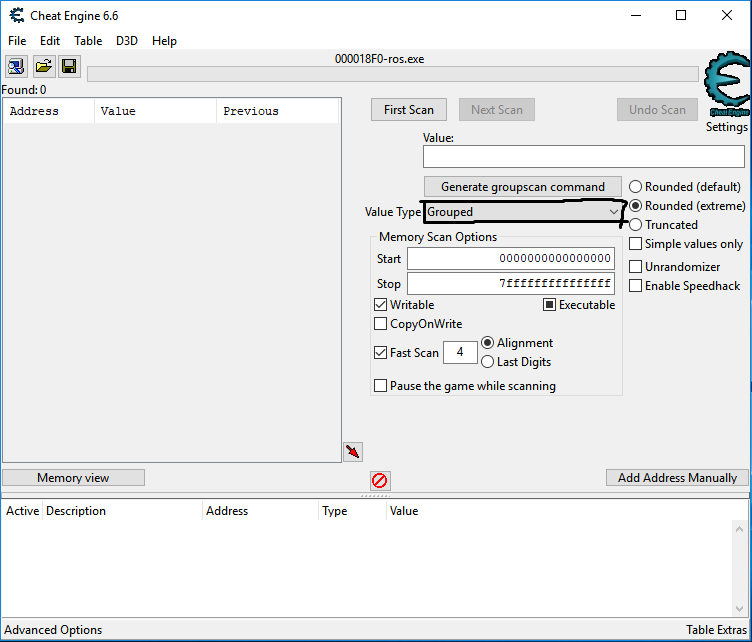Open Advanced Options
Screen dimensions: 752x642
53,630
